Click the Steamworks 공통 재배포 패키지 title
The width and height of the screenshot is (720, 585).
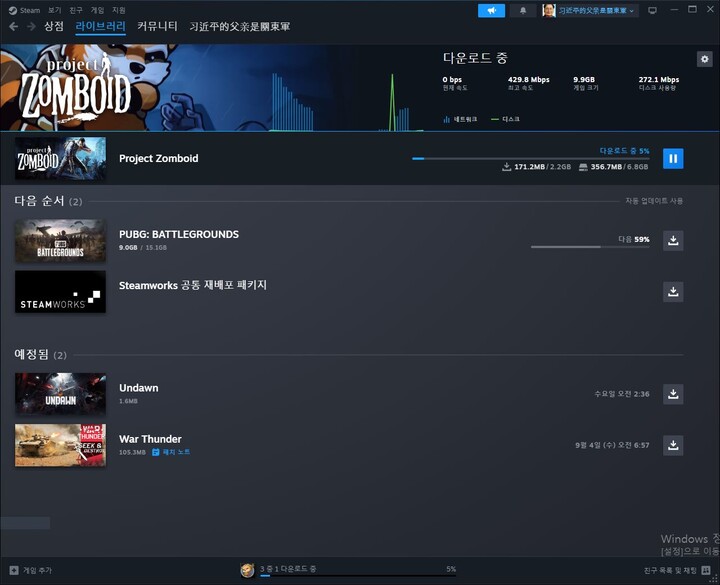click(x=193, y=285)
